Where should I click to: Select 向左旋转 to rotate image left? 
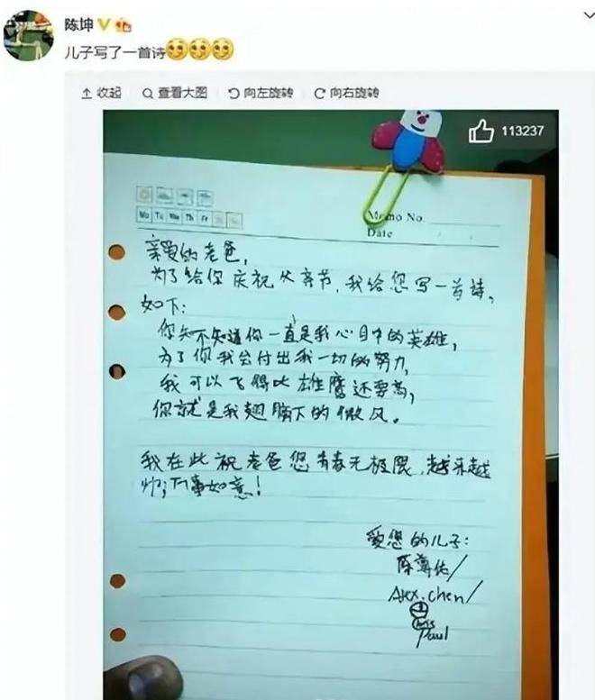click(x=269, y=93)
